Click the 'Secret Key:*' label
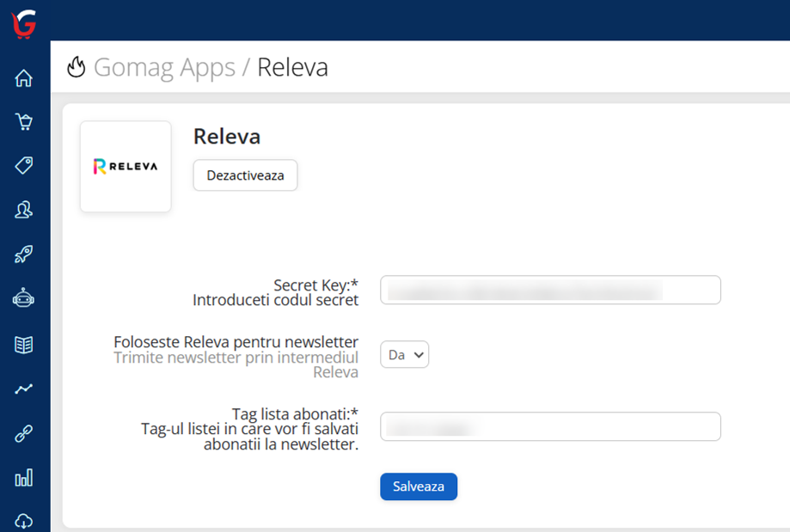The image size is (790, 532). [315, 285]
